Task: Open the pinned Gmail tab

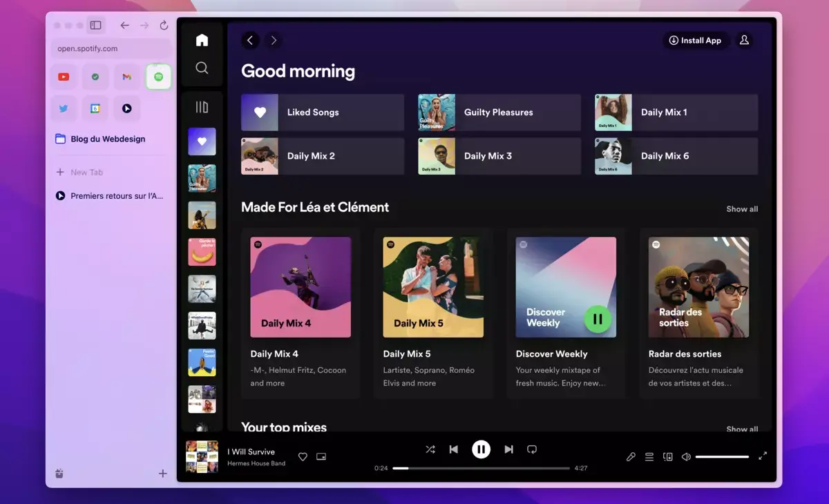Action: click(x=126, y=77)
